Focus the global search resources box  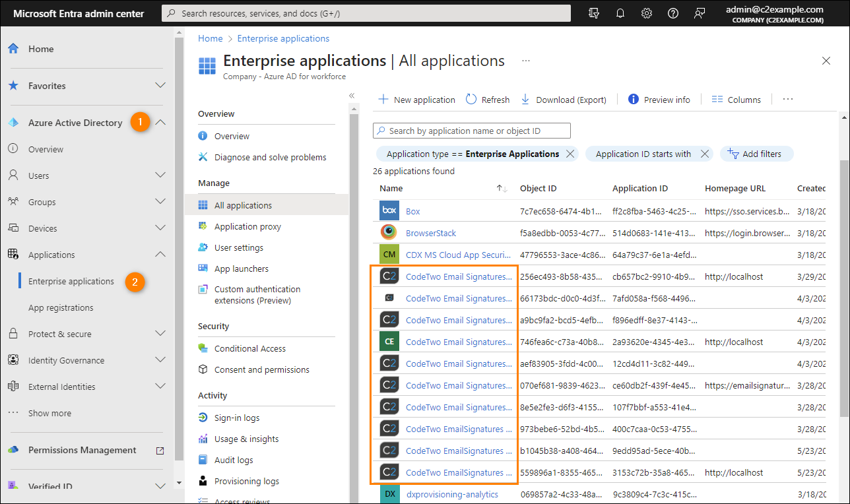click(x=366, y=13)
